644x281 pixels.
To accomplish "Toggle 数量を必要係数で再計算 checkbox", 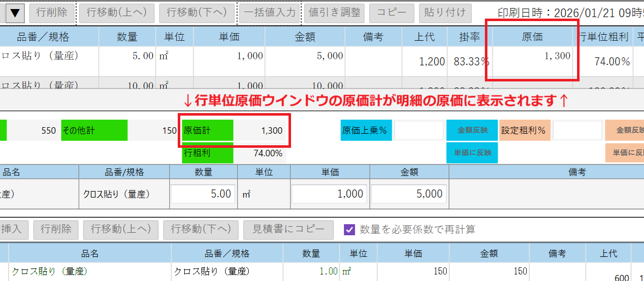I will tap(349, 230).
